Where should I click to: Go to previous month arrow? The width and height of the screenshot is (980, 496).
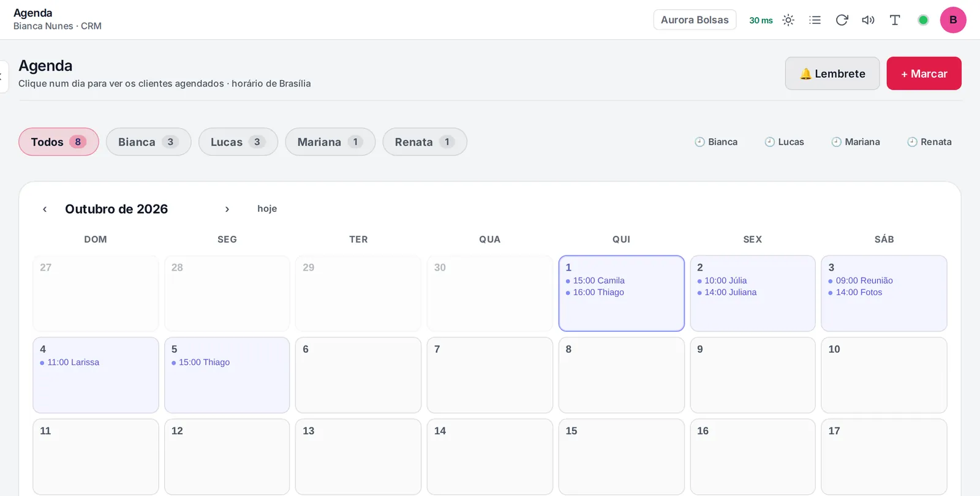pyautogui.click(x=45, y=209)
